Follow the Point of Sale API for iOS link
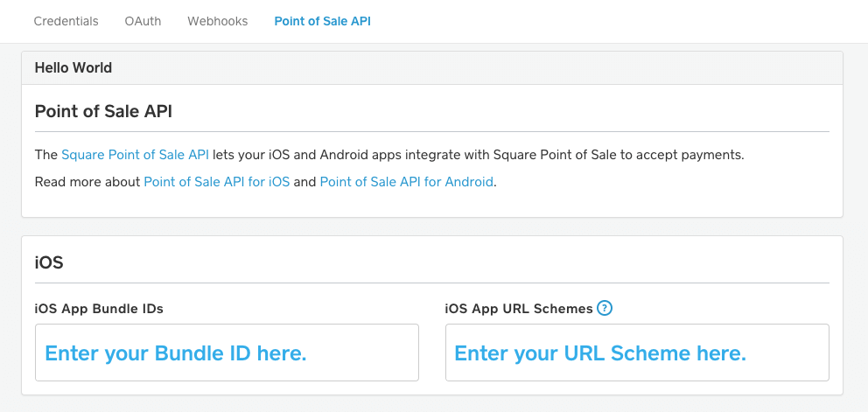The width and height of the screenshot is (868, 412). [217, 182]
